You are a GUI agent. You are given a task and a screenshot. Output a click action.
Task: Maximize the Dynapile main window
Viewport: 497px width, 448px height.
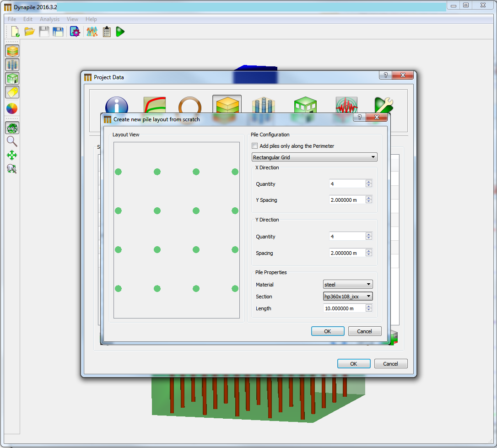coord(466,5)
